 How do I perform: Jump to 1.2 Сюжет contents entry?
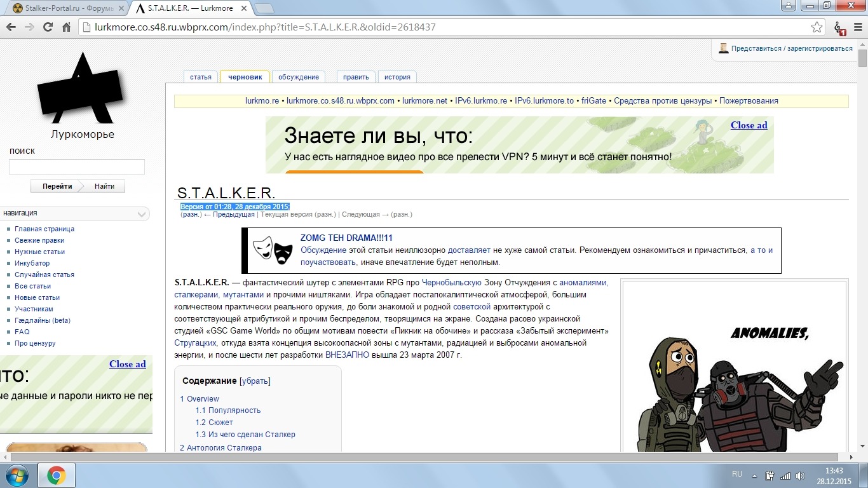point(214,423)
